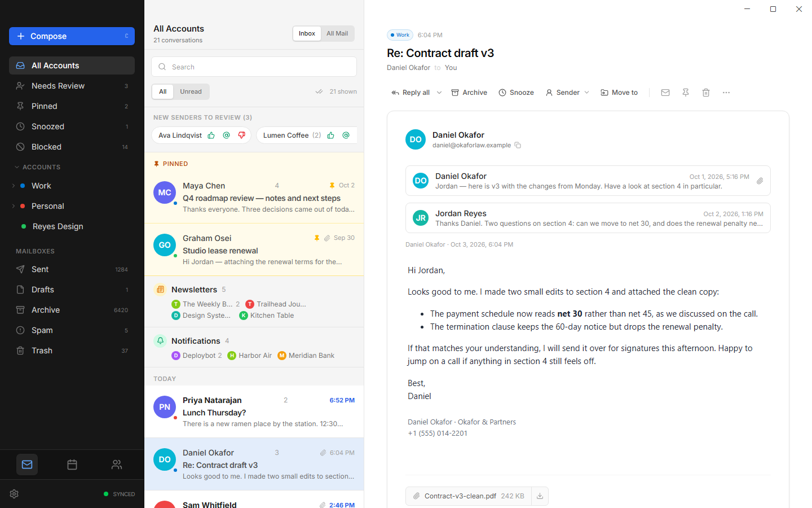Open the paperclip on Daniel Okafor's collapsed Oct 1 message
Screen dimensions: 812x508
[x=760, y=181]
